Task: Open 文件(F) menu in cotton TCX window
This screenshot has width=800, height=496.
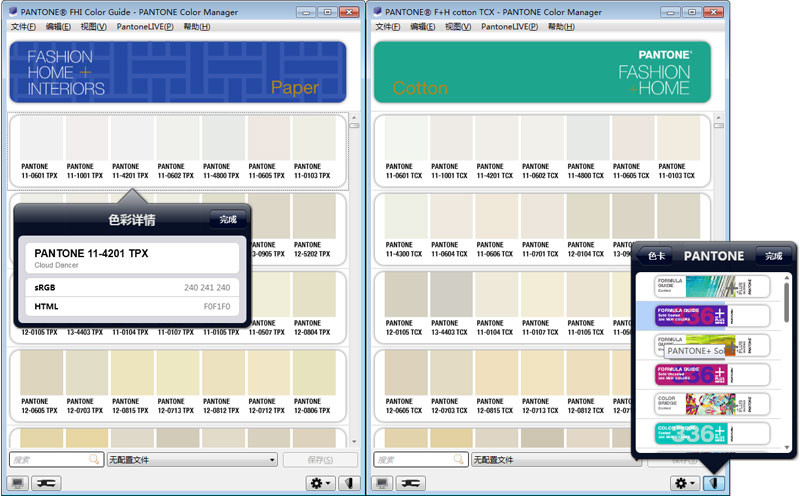Action: coord(388,27)
